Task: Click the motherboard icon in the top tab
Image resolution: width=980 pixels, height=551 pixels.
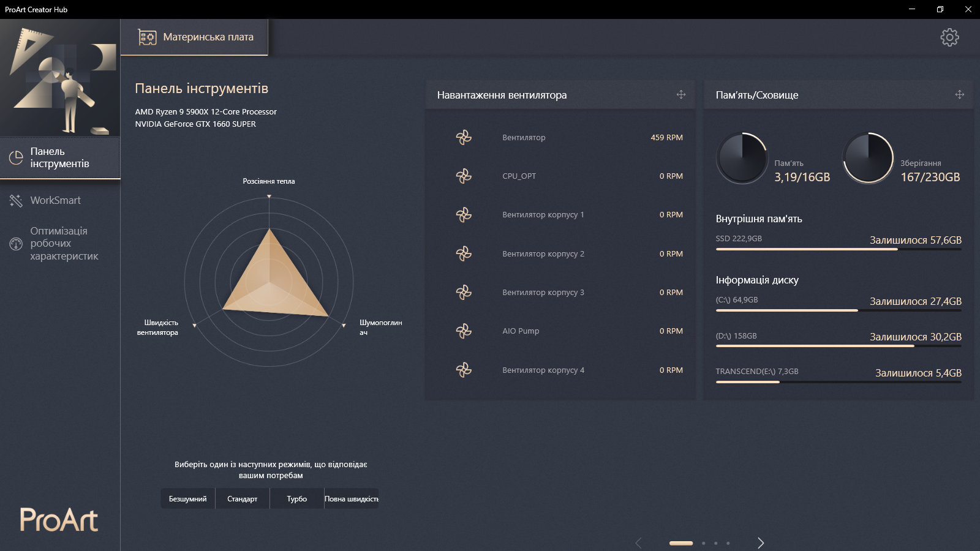Action: pos(147,37)
